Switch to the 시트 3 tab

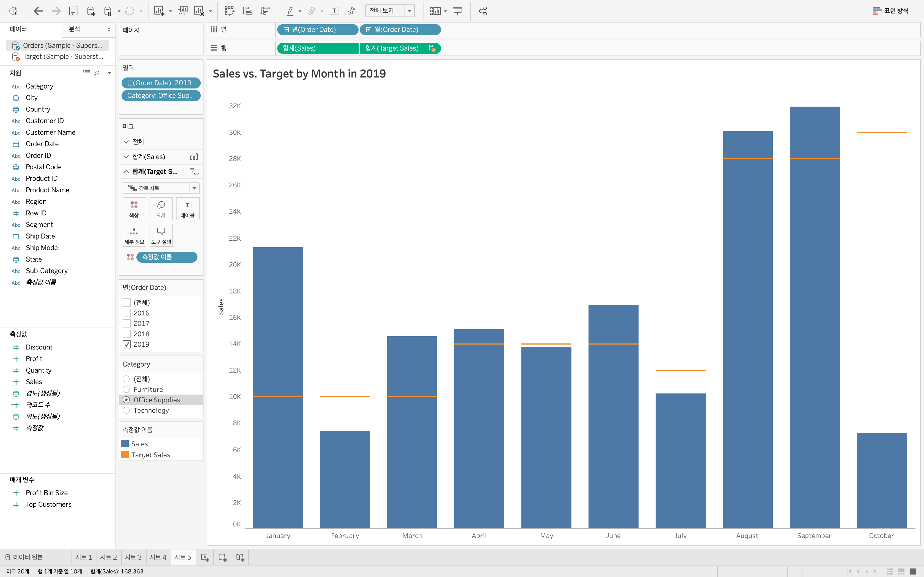133,557
